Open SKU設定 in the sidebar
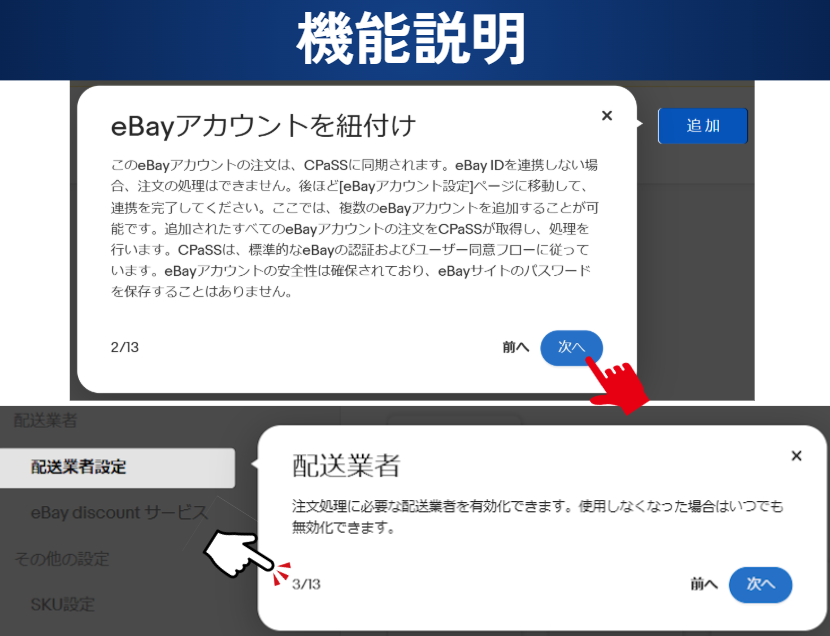Screen dimensions: 830x636 coord(62,604)
